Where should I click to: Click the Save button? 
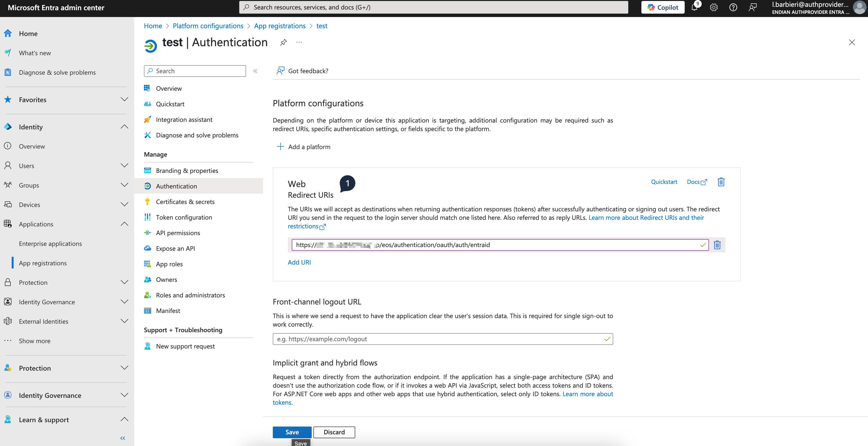tap(292, 432)
